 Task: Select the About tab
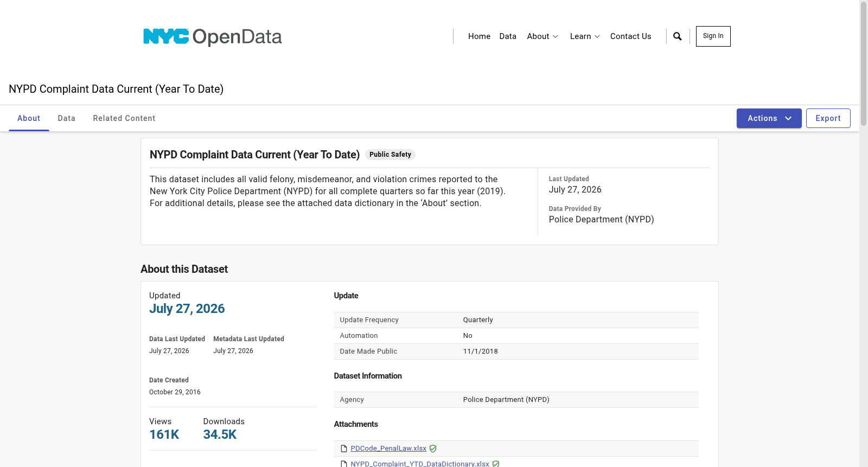29,118
